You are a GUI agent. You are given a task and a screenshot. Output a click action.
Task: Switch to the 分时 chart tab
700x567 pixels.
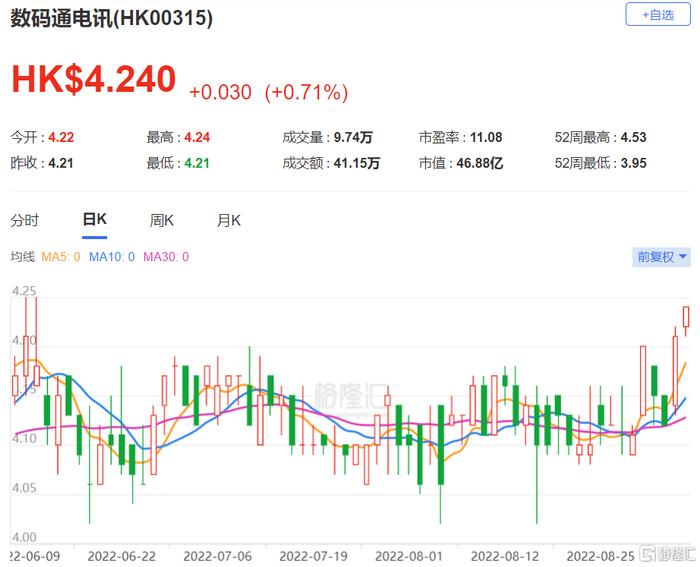tap(25, 220)
